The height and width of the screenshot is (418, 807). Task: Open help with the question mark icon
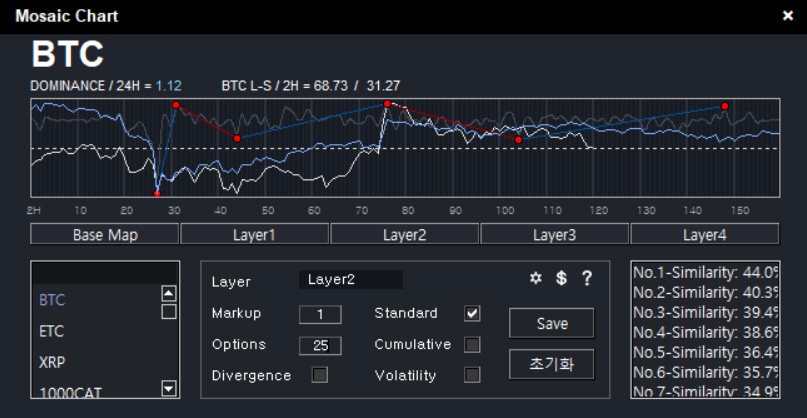(x=587, y=278)
